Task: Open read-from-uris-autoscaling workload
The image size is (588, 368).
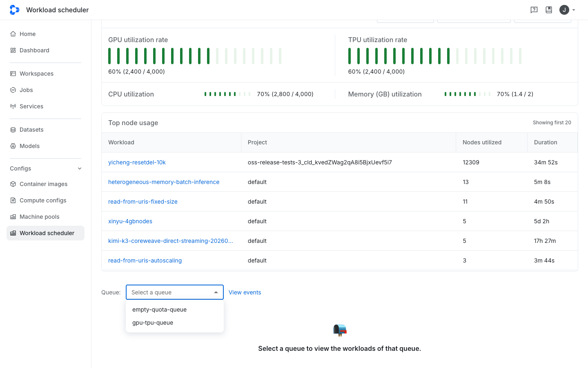Action: pyautogui.click(x=145, y=260)
